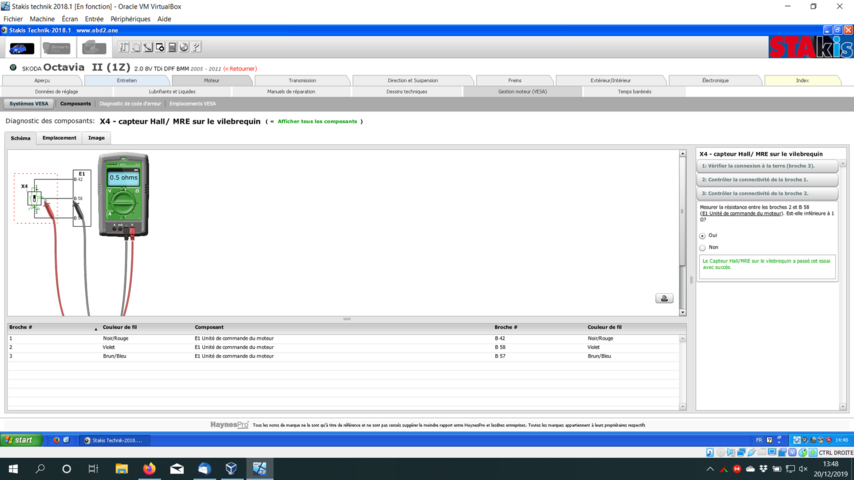
Task: Click the first toolbar icon with brackets
Action: coord(124,47)
